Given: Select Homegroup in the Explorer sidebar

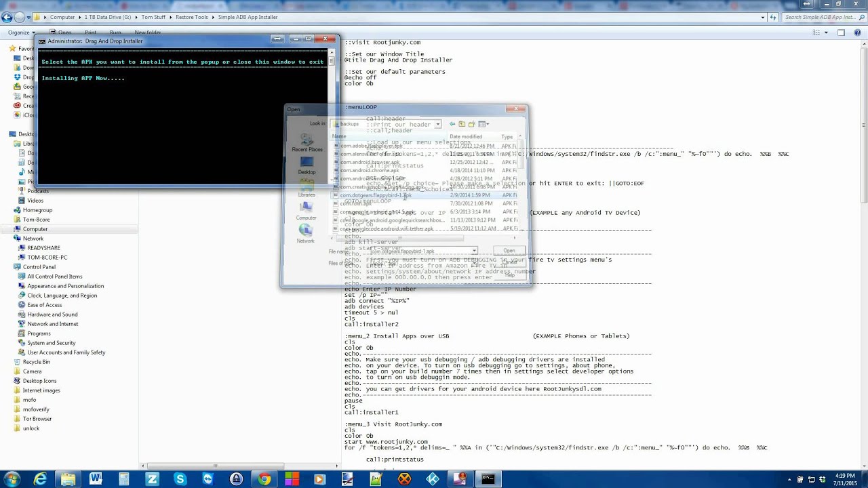Looking at the screenshot, I should [x=37, y=210].
